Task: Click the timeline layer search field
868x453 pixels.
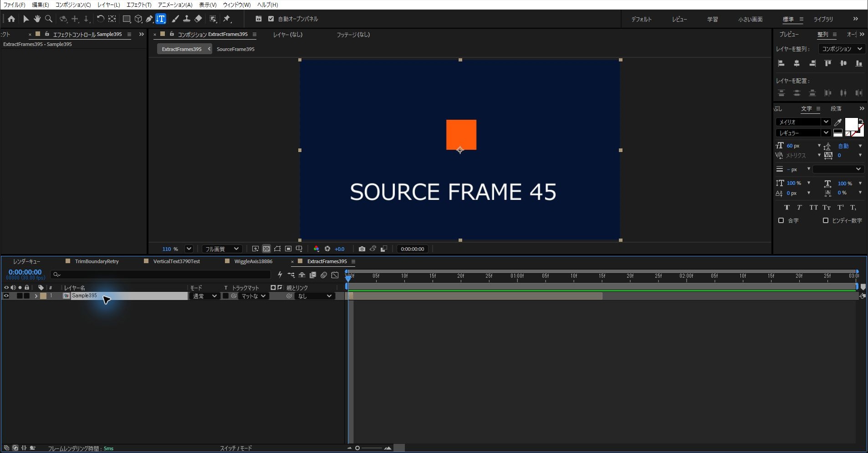Action: click(161, 275)
